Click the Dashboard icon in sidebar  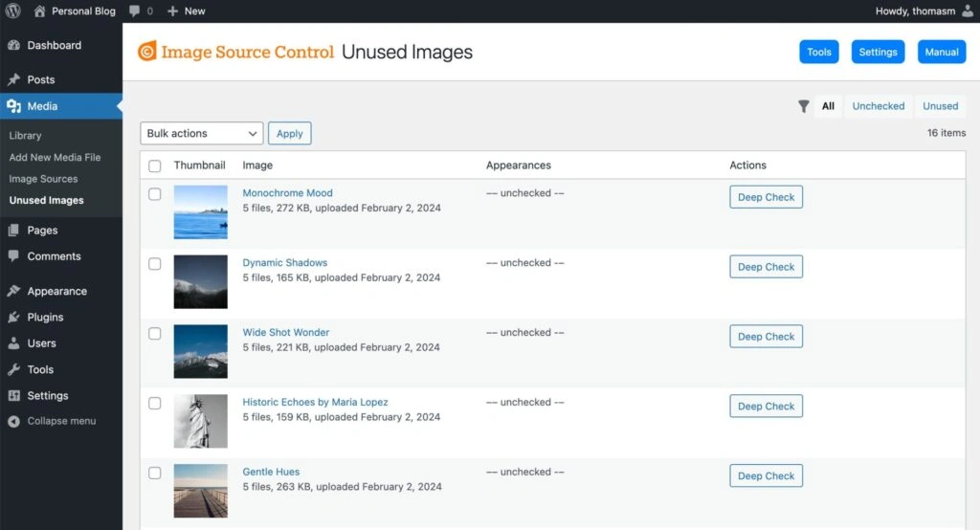click(x=13, y=45)
